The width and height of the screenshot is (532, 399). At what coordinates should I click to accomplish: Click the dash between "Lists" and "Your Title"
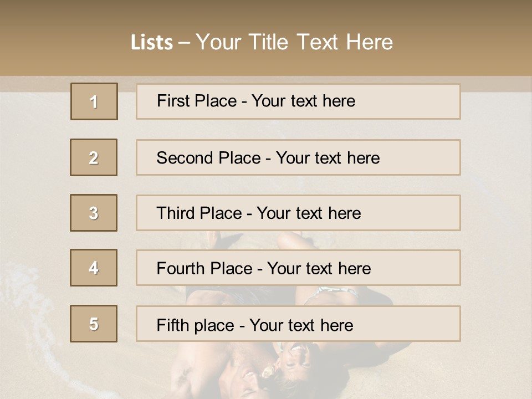[x=184, y=43]
